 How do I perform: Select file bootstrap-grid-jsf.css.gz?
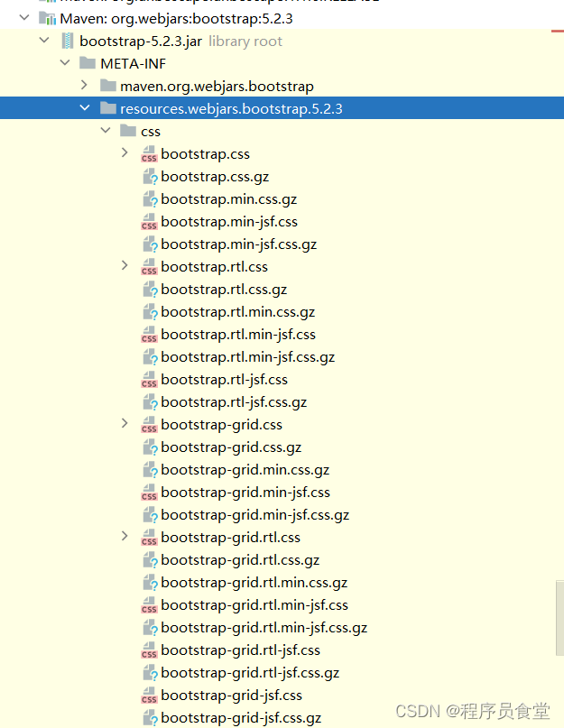[x=241, y=718]
